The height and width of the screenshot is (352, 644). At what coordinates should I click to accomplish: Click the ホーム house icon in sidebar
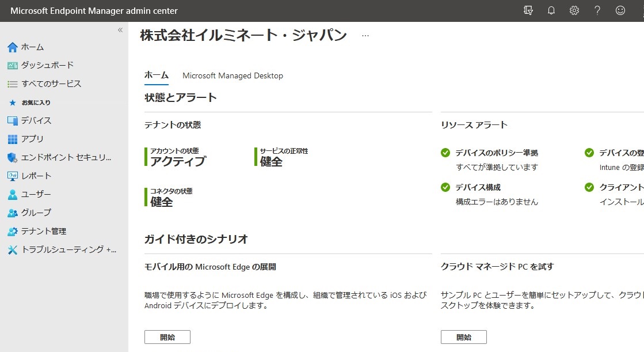click(x=13, y=47)
